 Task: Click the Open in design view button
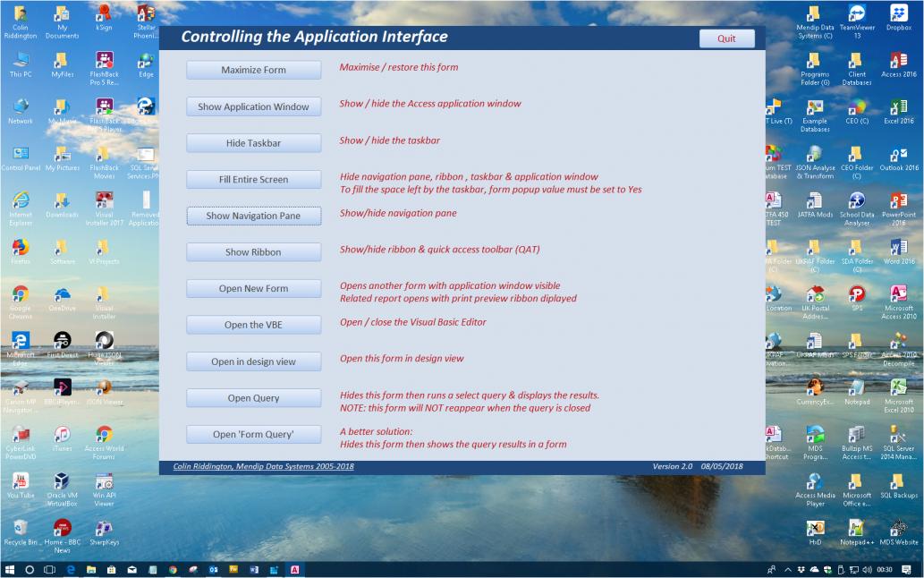pos(253,361)
